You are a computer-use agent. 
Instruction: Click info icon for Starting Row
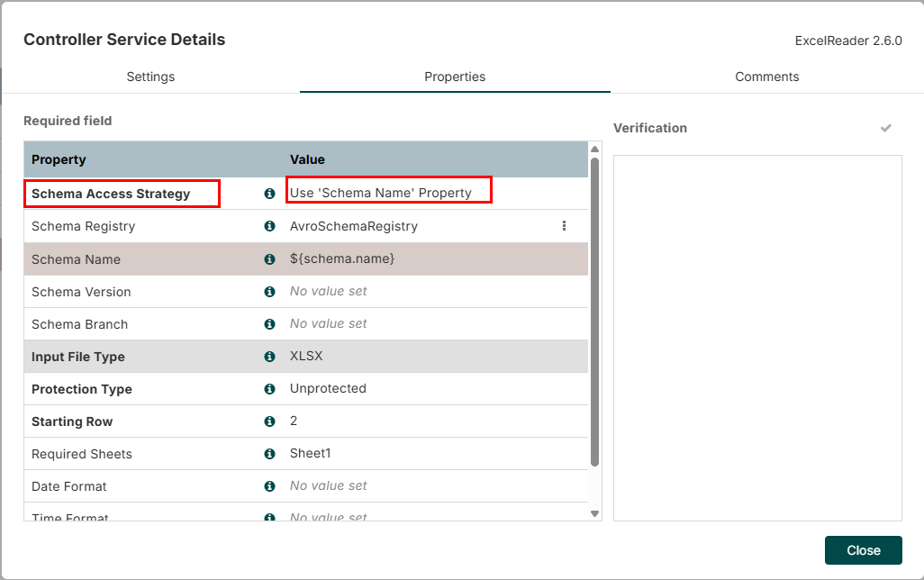tap(269, 421)
